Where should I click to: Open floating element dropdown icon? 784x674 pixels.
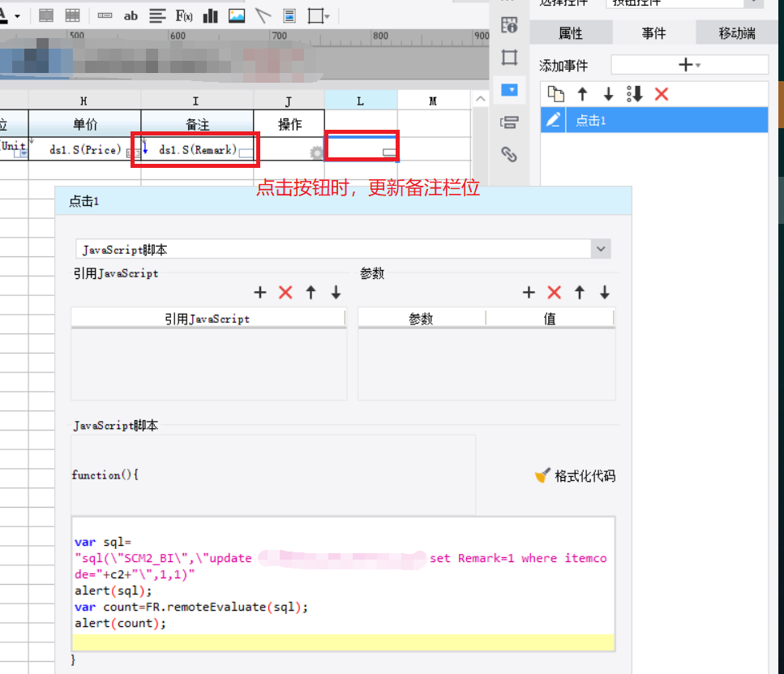click(319, 16)
